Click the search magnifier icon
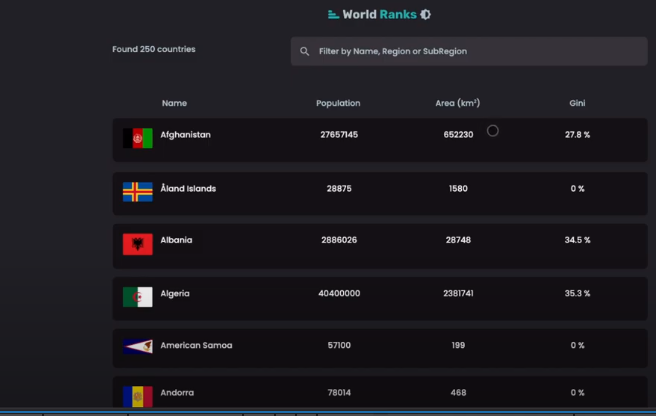656x416 pixels. coord(305,51)
